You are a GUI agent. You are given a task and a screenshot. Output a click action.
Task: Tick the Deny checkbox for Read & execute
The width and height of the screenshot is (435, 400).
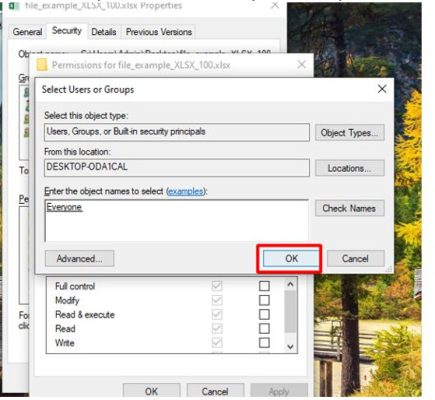[x=264, y=314]
